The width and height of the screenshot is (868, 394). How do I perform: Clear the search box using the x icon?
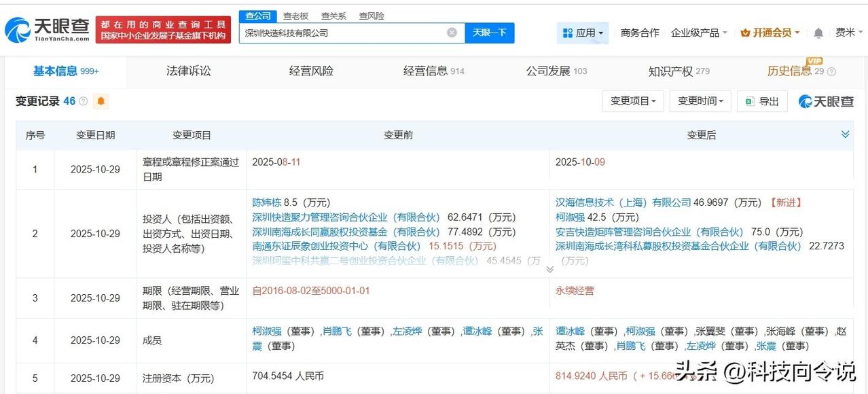coord(451,32)
